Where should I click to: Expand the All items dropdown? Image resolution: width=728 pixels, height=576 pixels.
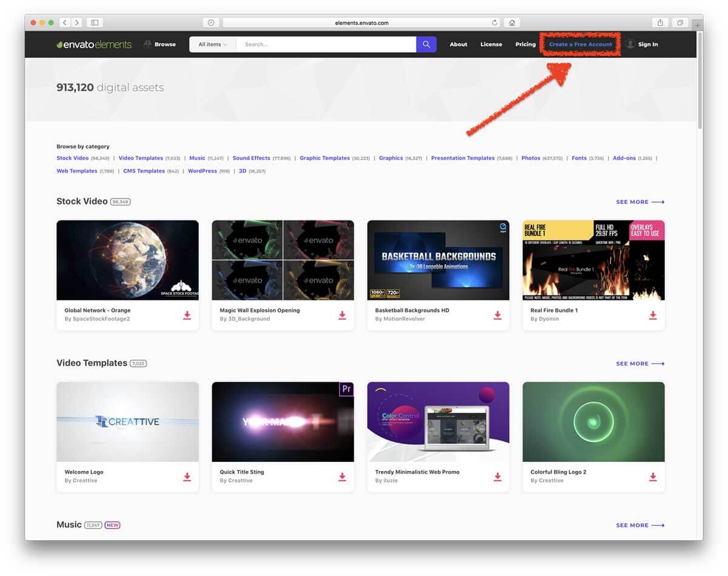tap(212, 44)
